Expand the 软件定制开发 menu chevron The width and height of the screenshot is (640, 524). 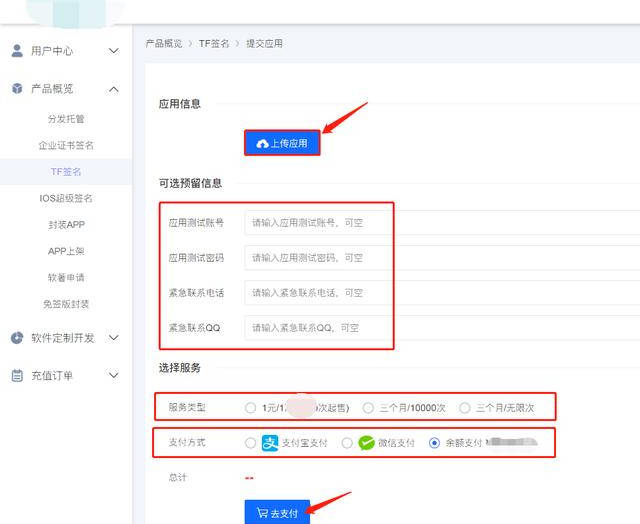tap(114, 338)
